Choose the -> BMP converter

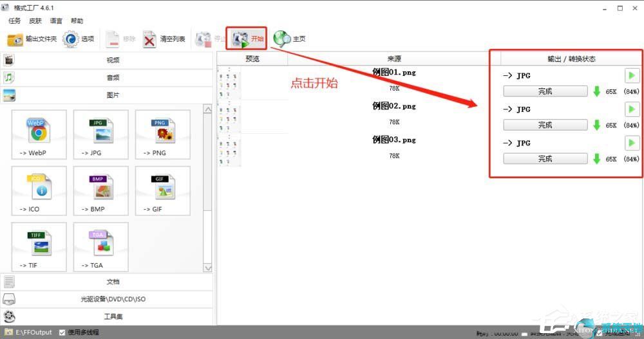coord(100,191)
